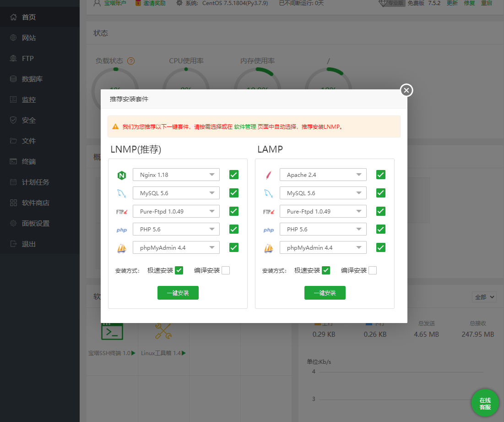Click the 退出 logout icon in sidebar

13,244
